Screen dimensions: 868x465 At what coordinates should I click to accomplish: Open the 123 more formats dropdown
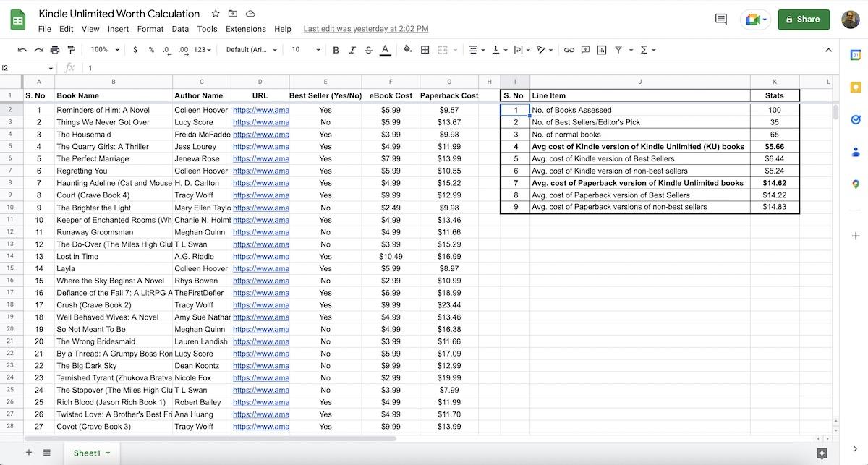point(203,50)
